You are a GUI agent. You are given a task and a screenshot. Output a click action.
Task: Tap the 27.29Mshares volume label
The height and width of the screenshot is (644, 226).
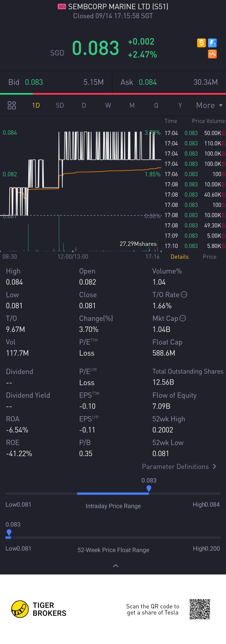[x=138, y=244]
